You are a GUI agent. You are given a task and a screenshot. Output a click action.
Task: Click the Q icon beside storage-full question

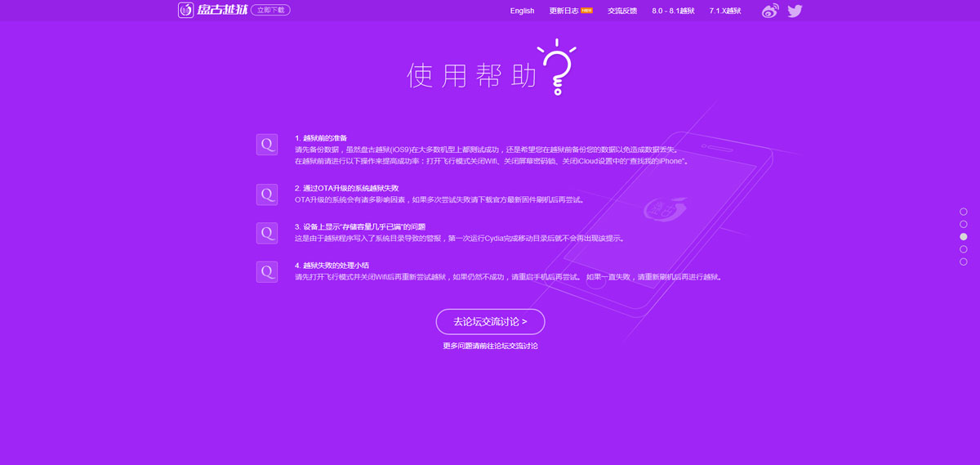(267, 233)
